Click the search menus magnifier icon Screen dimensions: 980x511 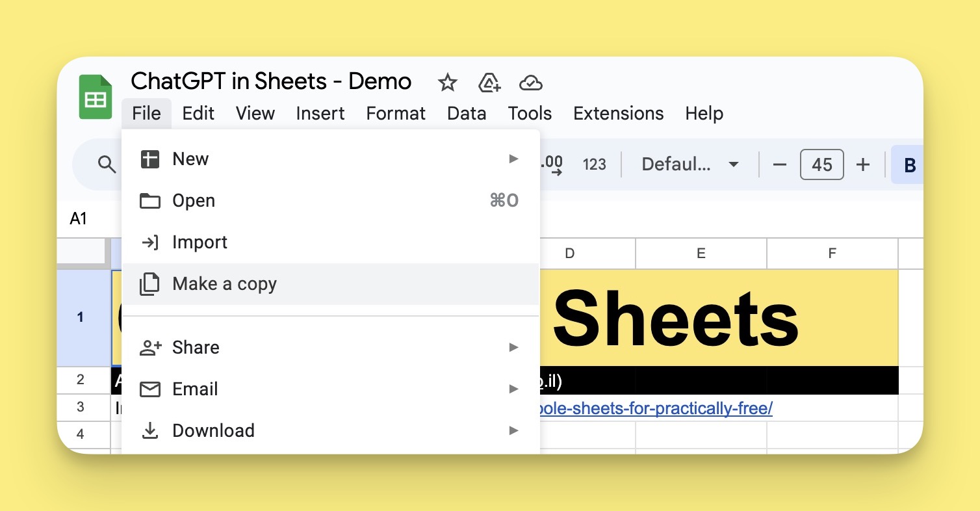pyautogui.click(x=107, y=164)
